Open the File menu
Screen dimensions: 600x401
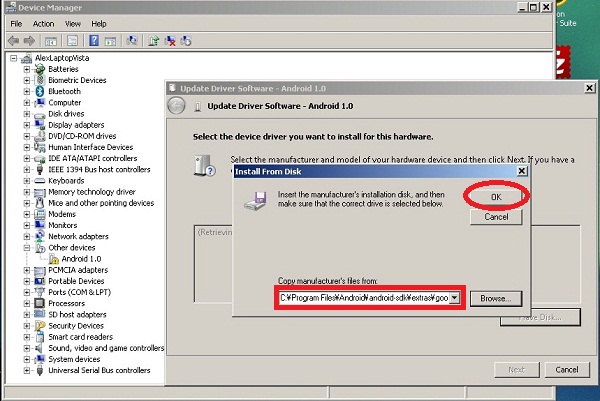[x=16, y=24]
